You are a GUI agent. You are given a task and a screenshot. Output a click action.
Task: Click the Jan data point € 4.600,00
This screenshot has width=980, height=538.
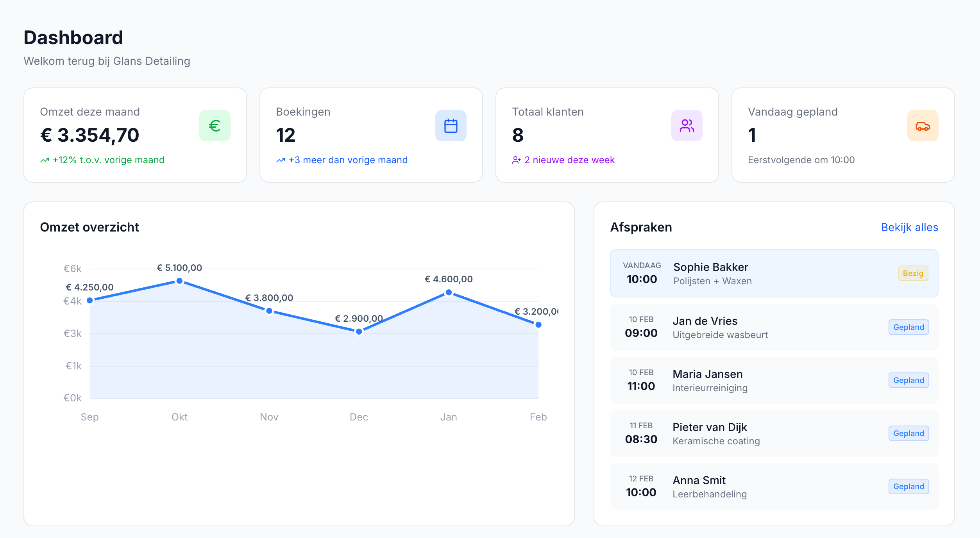(x=449, y=292)
